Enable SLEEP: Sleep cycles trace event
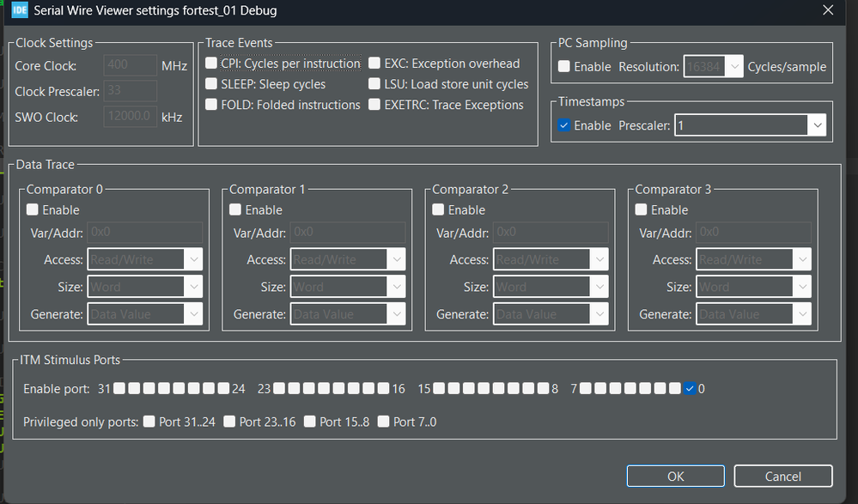Viewport: 858px width, 504px height. (212, 84)
